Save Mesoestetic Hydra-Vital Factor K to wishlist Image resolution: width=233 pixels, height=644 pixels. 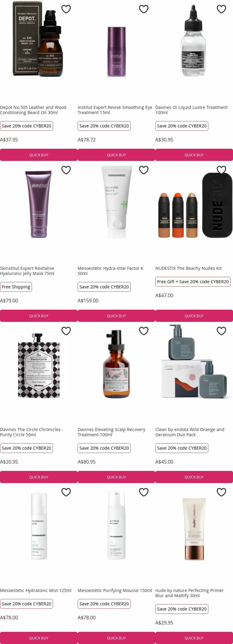click(x=144, y=170)
